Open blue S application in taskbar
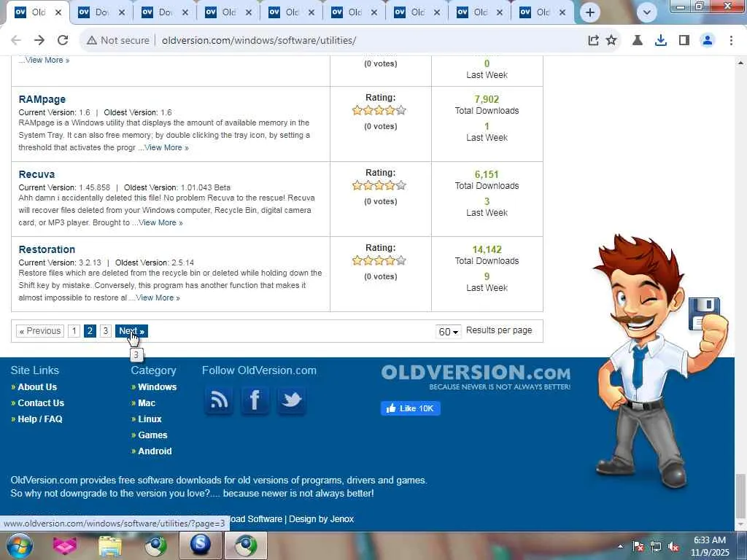Viewport: 747px width, 560px height. point(201,545)
